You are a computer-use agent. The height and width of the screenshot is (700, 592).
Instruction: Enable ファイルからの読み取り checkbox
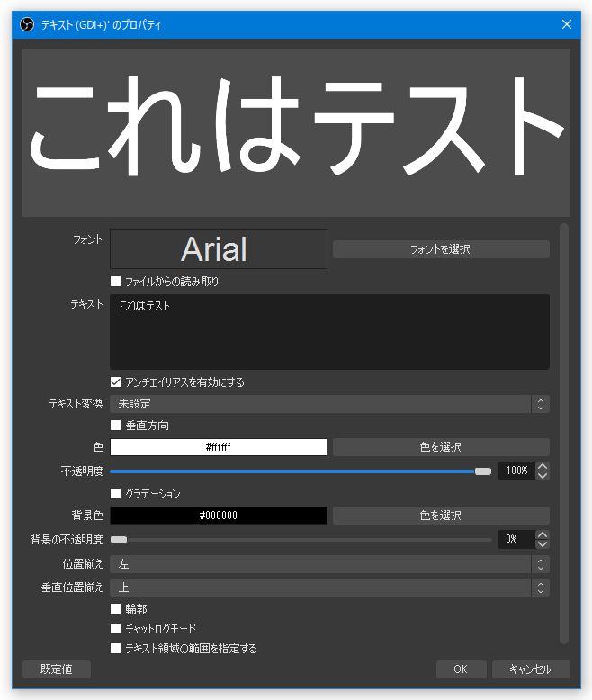(x=116, y=282)
